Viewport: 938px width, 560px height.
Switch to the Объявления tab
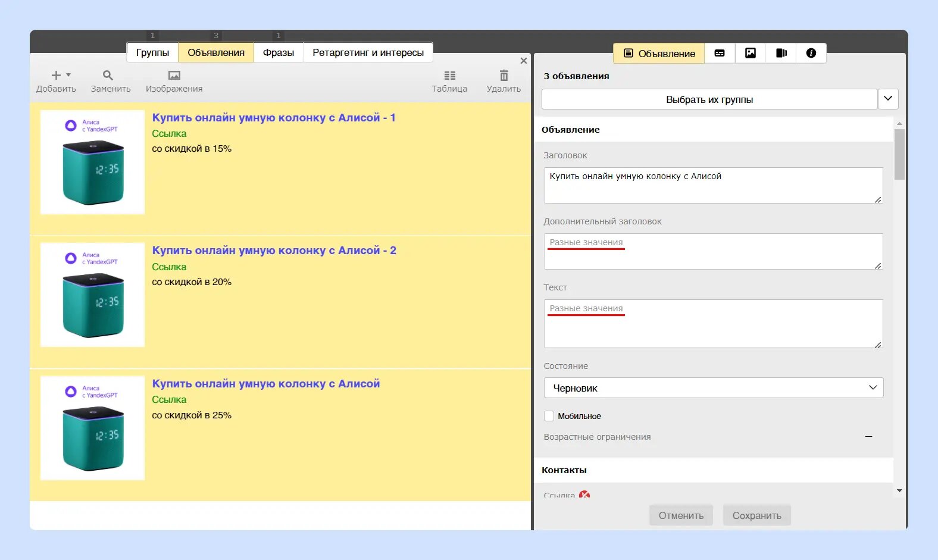click(x=216, y=52)
